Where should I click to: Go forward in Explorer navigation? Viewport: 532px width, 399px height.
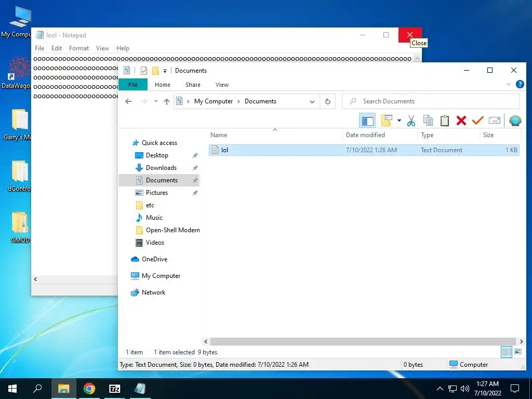144,101
